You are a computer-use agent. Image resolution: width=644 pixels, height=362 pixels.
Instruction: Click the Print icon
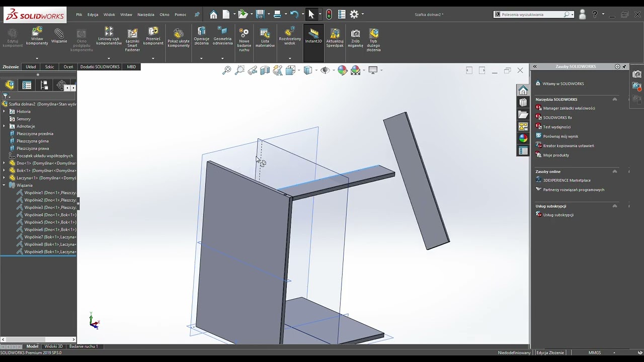pos(277,15)
